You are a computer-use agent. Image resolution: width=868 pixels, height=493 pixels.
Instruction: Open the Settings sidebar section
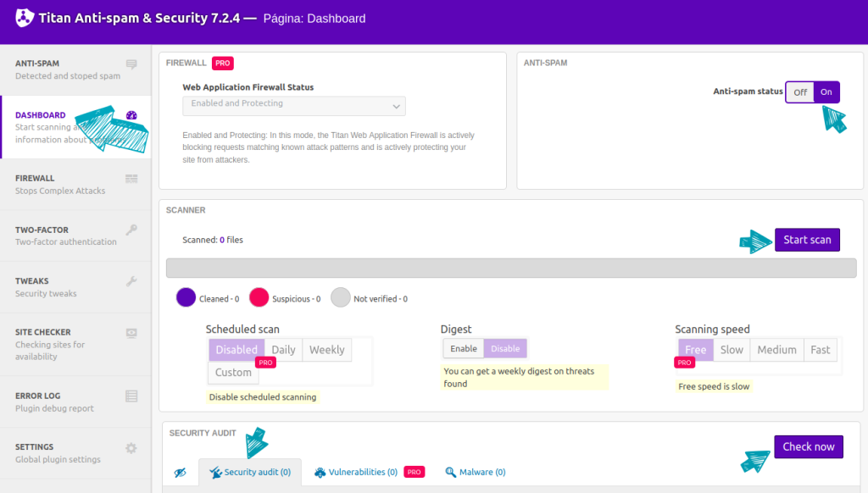tap(75, 452)
